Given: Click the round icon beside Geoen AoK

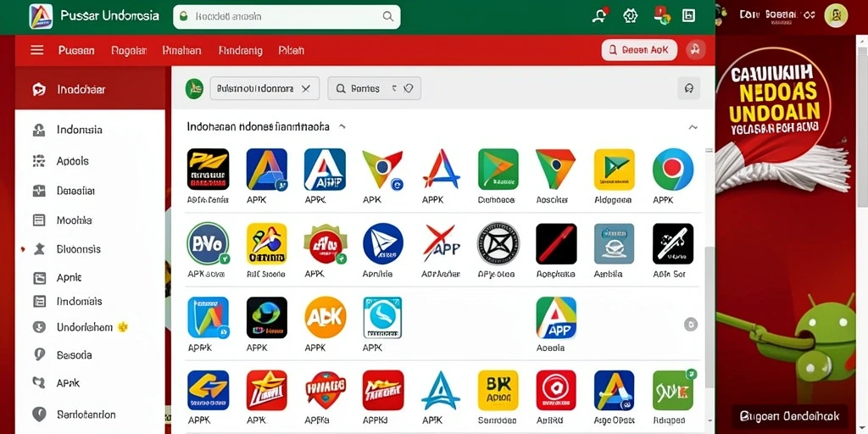Looking at the screenshot, I should tap(695, 50).
